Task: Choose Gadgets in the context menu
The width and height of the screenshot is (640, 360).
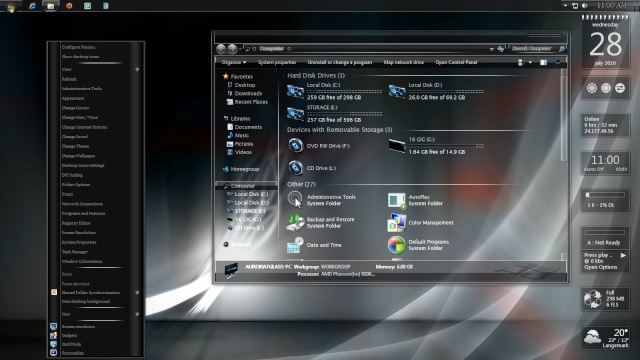Action: click(x=69, y=335)
